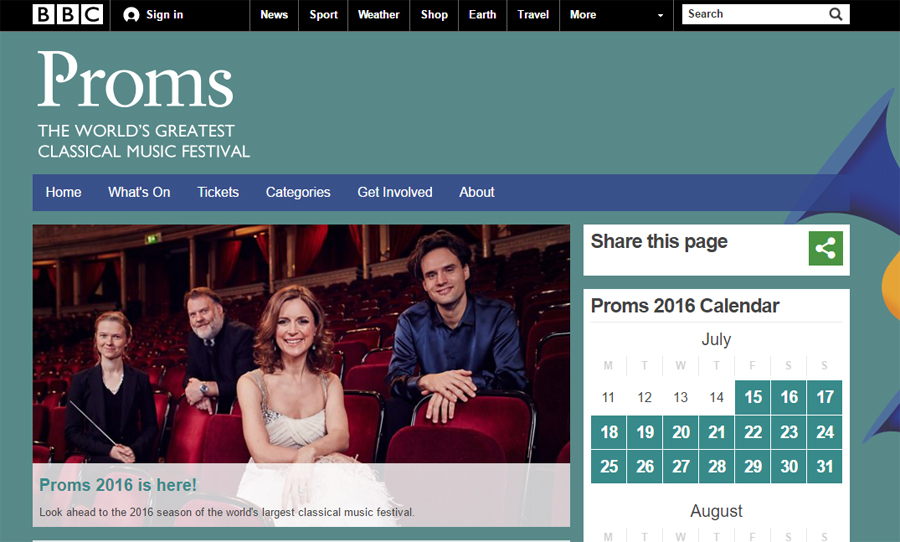Click the Proms title logo
900x542 pixels.
coord(135,79)
